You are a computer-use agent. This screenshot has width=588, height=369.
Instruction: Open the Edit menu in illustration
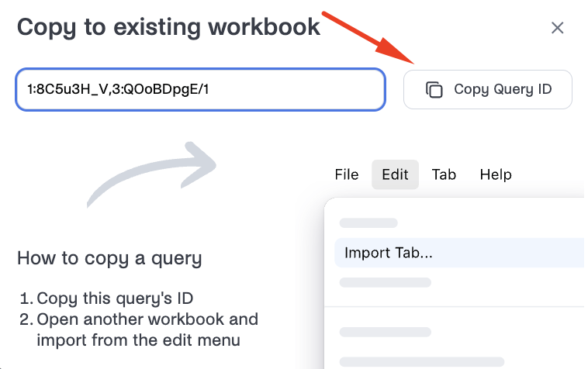pyautogui.click(x=395, y=174)
